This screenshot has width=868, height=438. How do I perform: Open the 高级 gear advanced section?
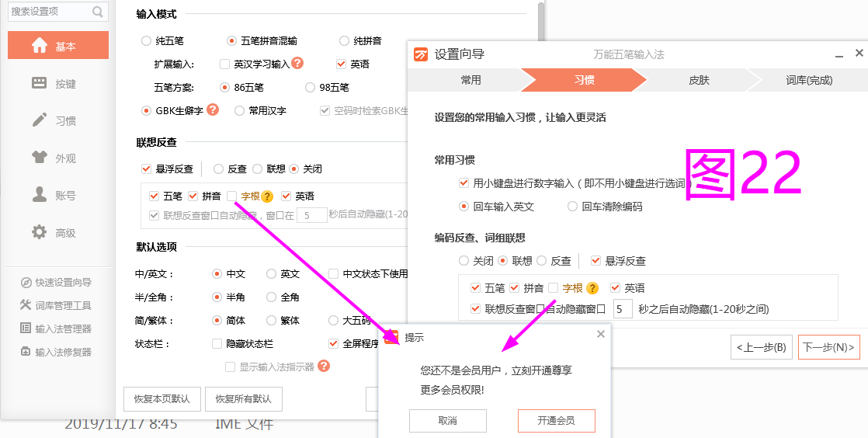(x=58, y=232)
